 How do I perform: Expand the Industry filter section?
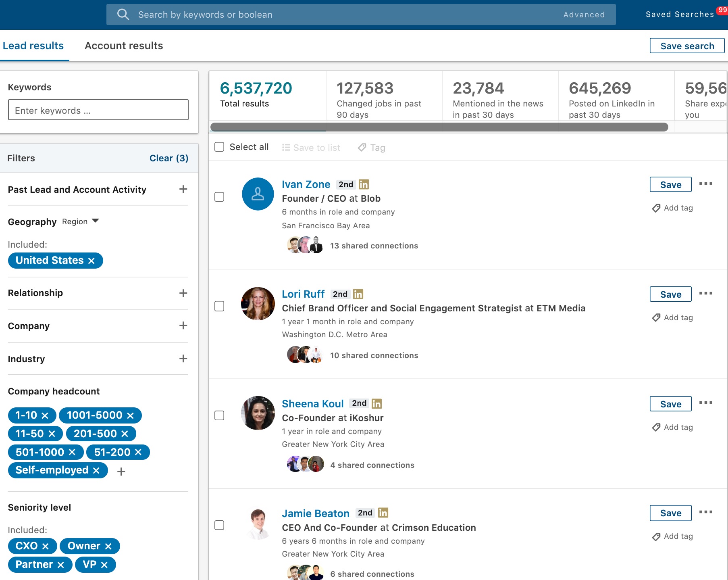pos(183,359)
